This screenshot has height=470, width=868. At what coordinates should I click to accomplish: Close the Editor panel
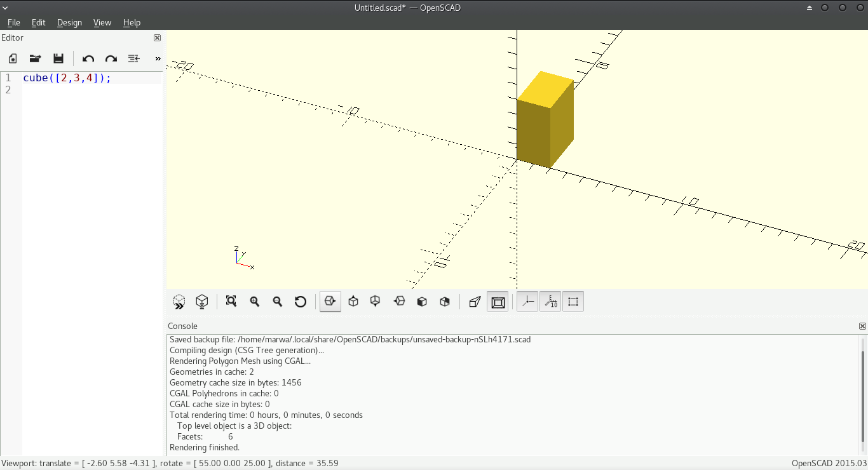(x=158, y=38)
